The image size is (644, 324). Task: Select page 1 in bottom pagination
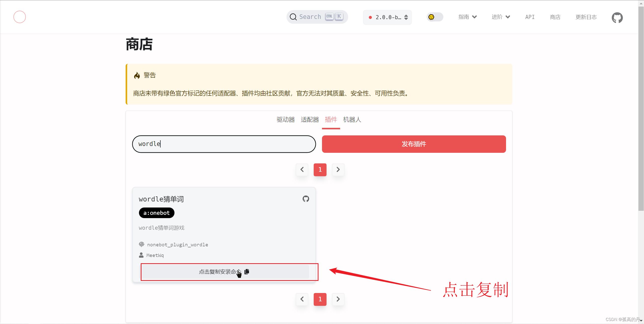[x=320, y=299]
